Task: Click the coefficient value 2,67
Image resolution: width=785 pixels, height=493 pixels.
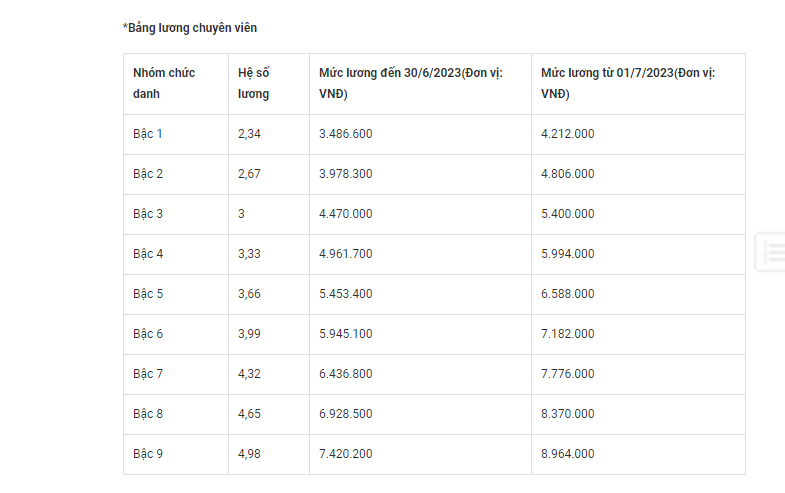Action: click(x=249, y=174)
